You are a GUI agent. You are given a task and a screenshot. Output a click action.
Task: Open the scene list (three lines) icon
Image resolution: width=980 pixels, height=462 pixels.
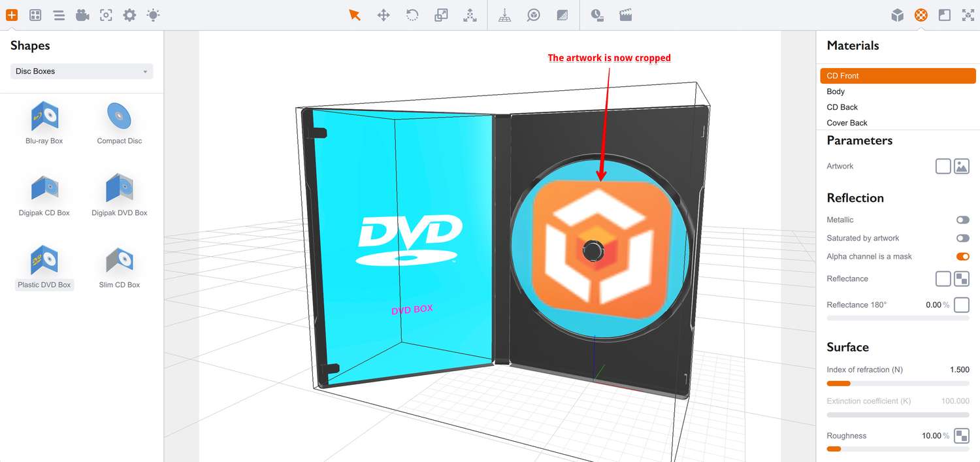59,14
